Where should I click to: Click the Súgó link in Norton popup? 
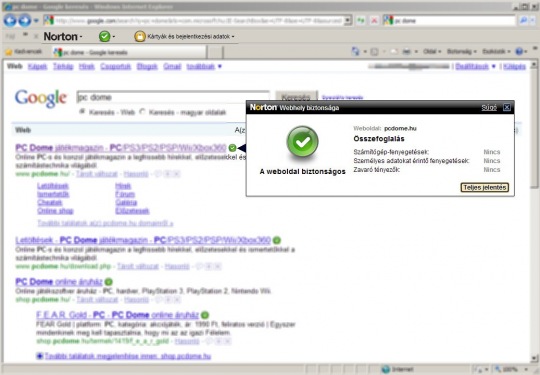[x=489, y=107]
